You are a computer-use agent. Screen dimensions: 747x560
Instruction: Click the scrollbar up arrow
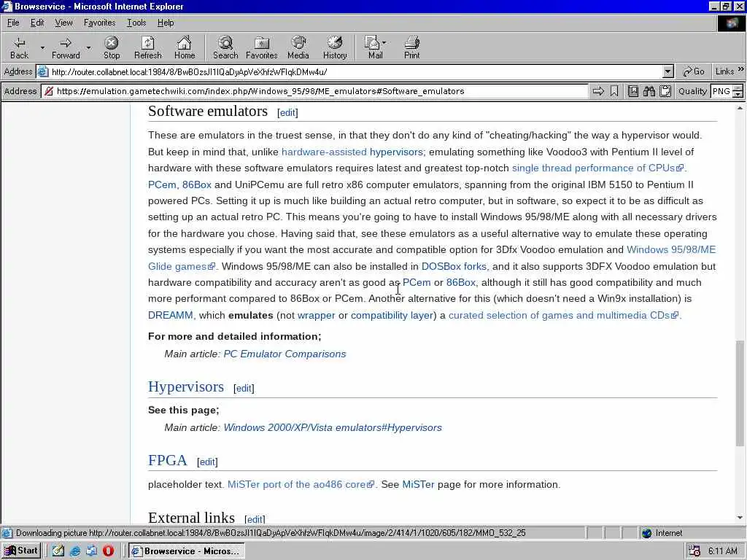[x=740, y=109]
